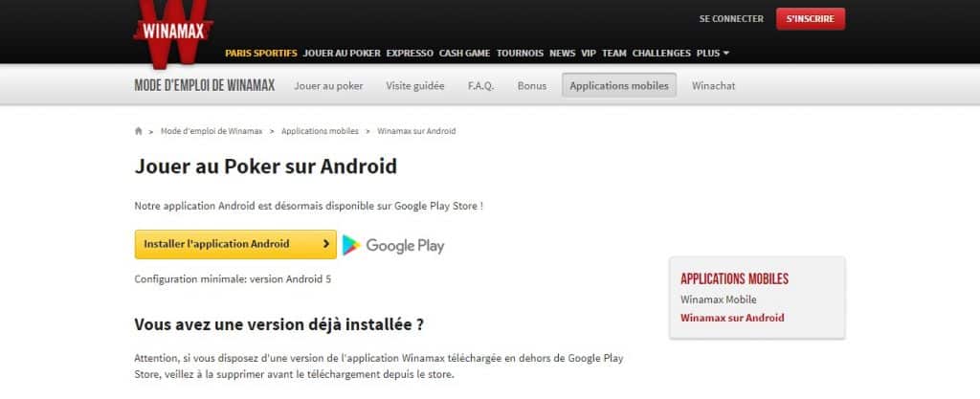Open the EXPRESSO menu item
Viewport: 980px width, 399px height.
click(x=410, y=53)
